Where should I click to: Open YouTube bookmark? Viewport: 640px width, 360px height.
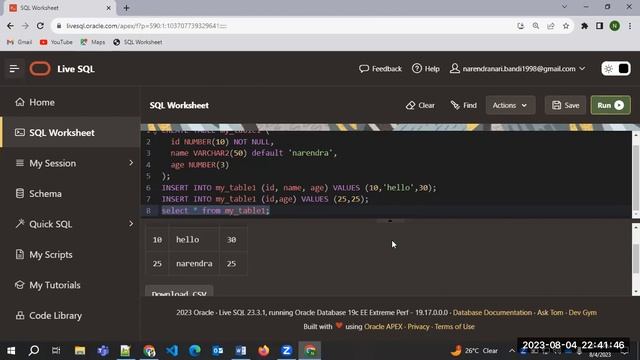tap(56, 42)
